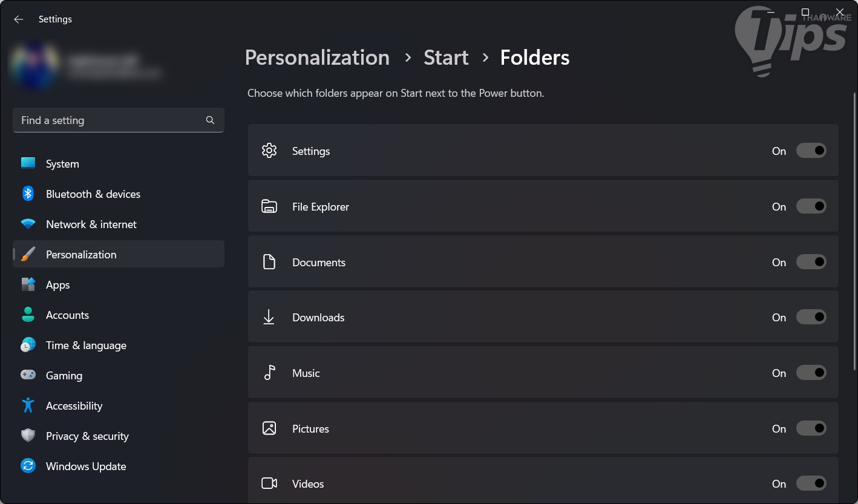
Task: Click the back arrow button
Action: pos(19,19)
